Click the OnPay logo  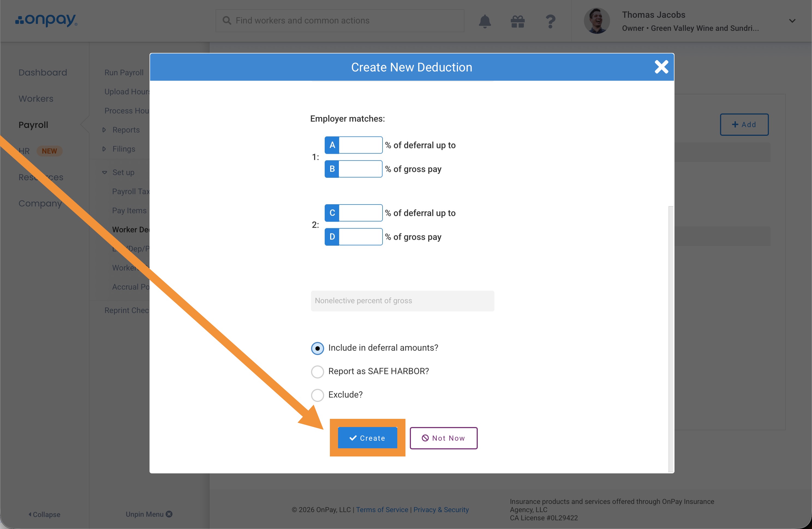tap(46, 20)
